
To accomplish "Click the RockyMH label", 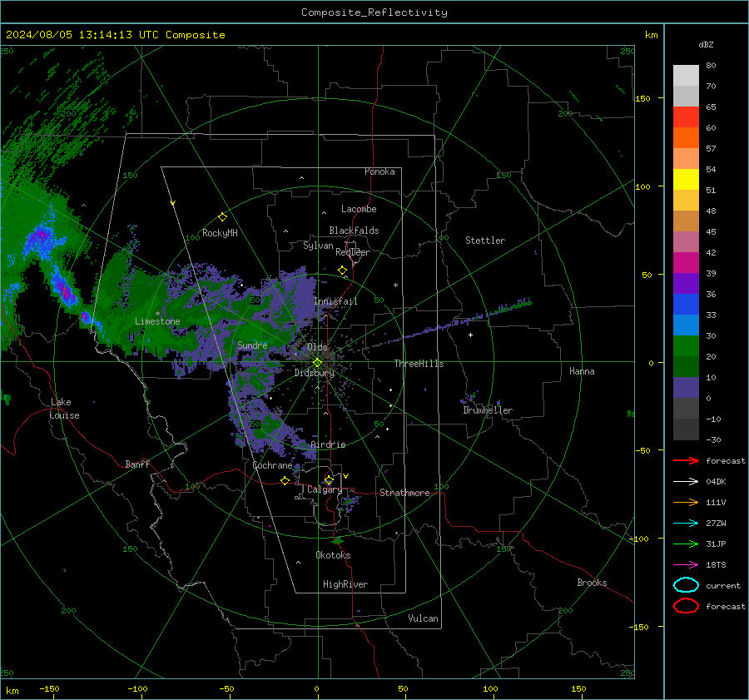I will tap(220, 233).
